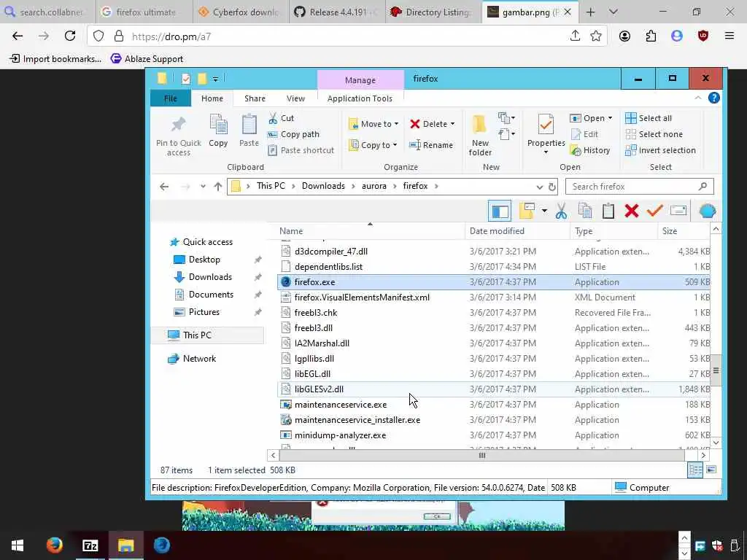747x560 pixels.
Task: Open the uBlock Origin extension icon
Action: coord(703,36)
